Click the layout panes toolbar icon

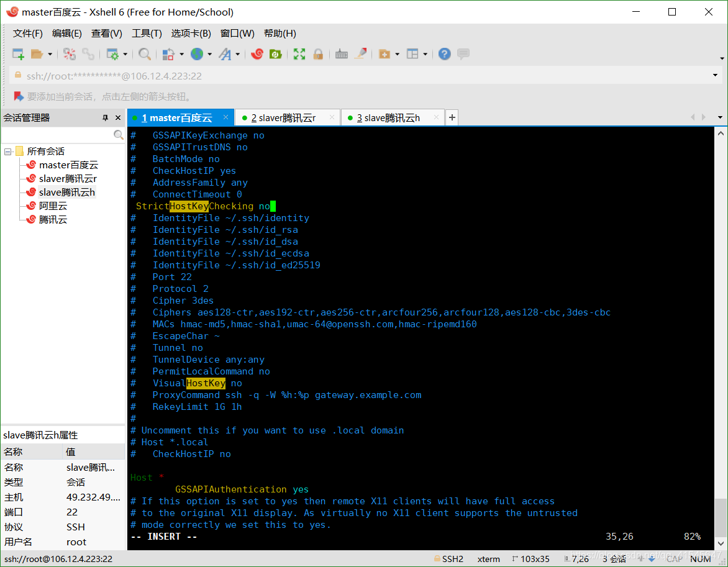pyautogui.click(x=412, y=54)
